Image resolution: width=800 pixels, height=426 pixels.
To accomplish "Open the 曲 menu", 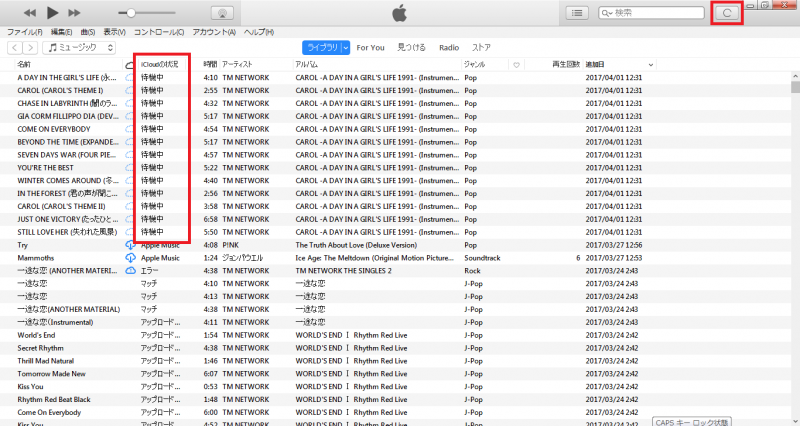I will (88, 32).
